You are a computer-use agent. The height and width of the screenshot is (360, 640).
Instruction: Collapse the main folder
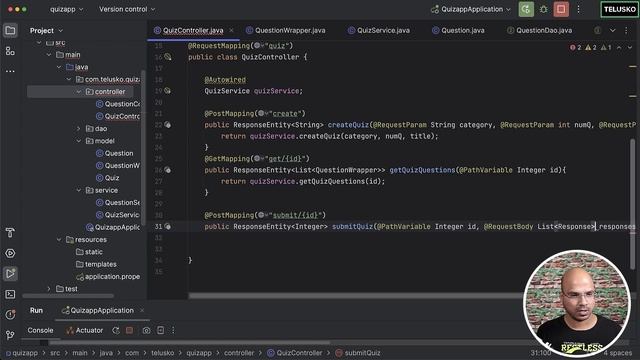[x=49, y=55]
